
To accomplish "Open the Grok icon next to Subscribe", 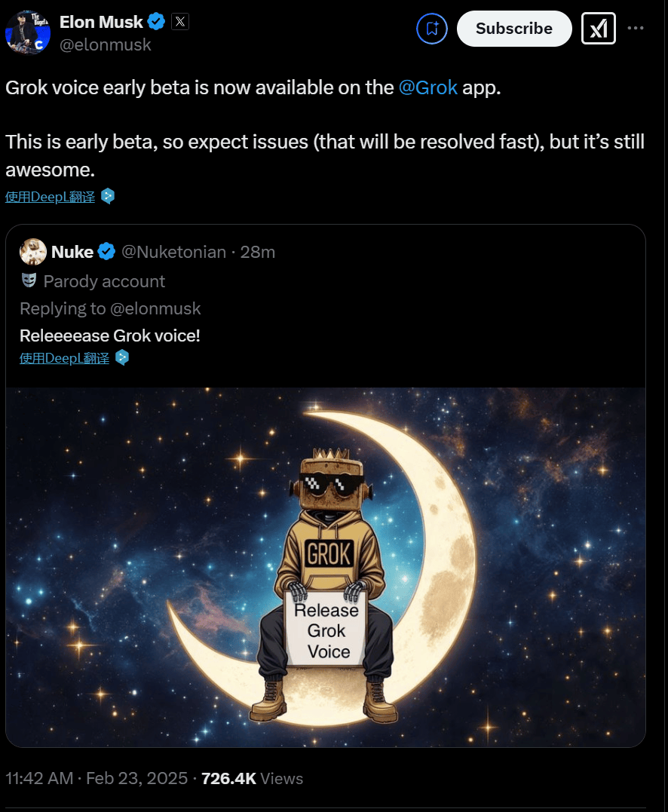I will click(599, 29).
